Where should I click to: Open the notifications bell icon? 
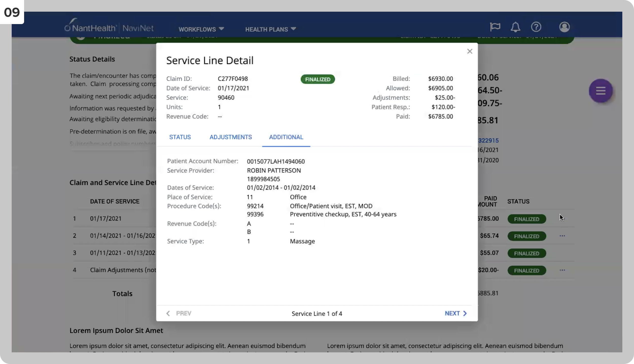515,27
